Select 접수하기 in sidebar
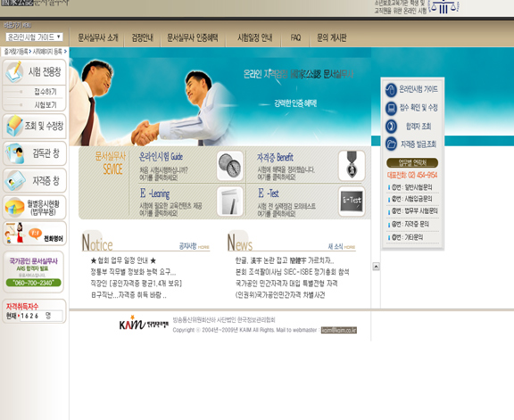This screenshot has width=514, height=420. pyautogui.click(x=46, y=92)
